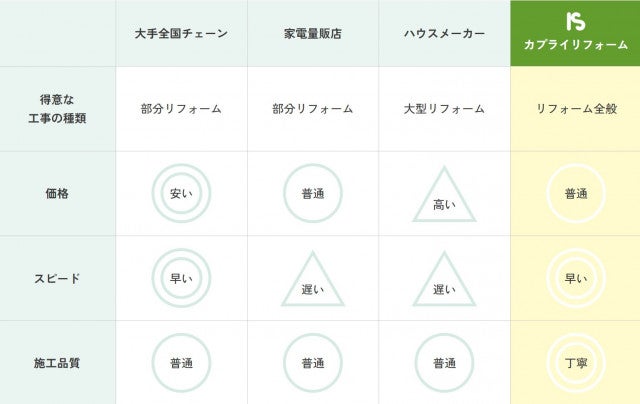This screenshot has height=404, width=640.
Task: Select the ハウスメーカー column header
Action: [x=444, y=33]
